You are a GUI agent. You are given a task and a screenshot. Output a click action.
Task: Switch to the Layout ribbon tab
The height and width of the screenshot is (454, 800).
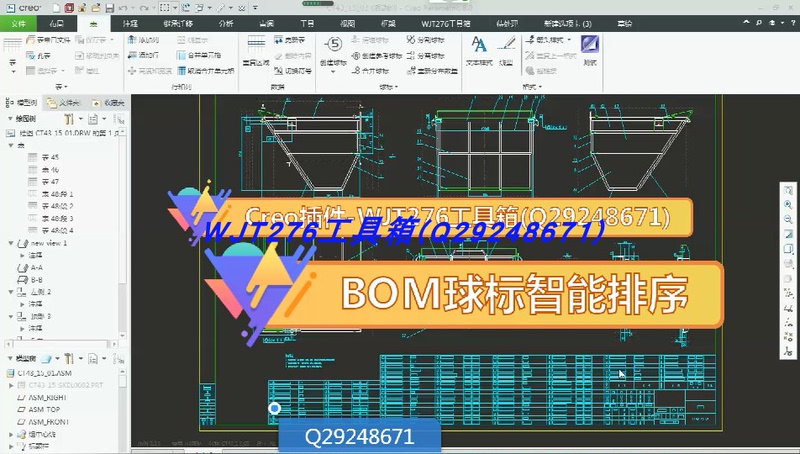pos(57,23)
